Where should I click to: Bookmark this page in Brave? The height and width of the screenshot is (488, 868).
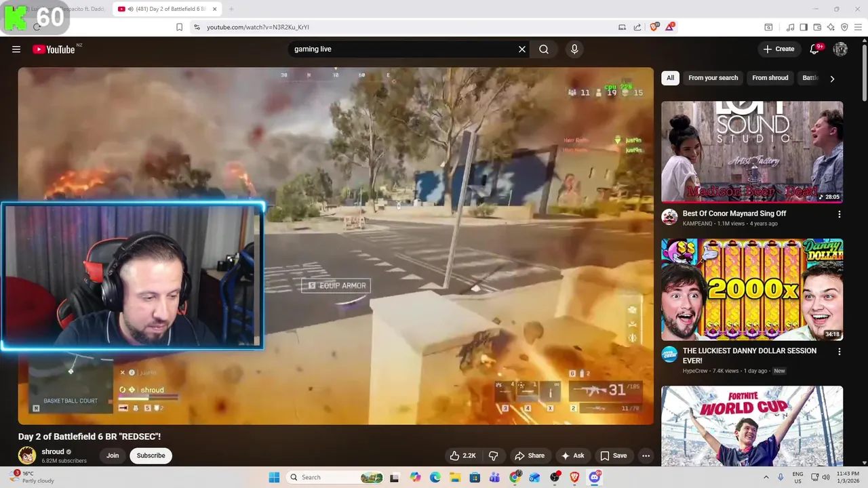pyautogui.click(x=179, y=27)
